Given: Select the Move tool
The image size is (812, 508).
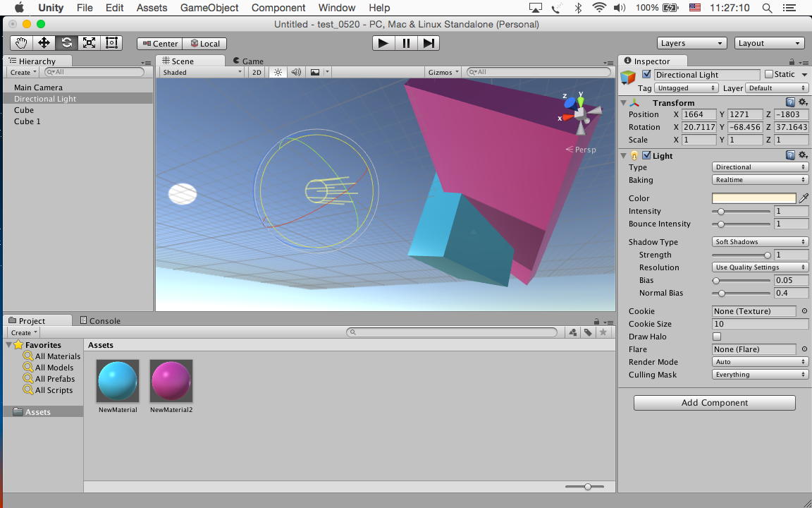Looking at the screenshot, I should point(44,43).
